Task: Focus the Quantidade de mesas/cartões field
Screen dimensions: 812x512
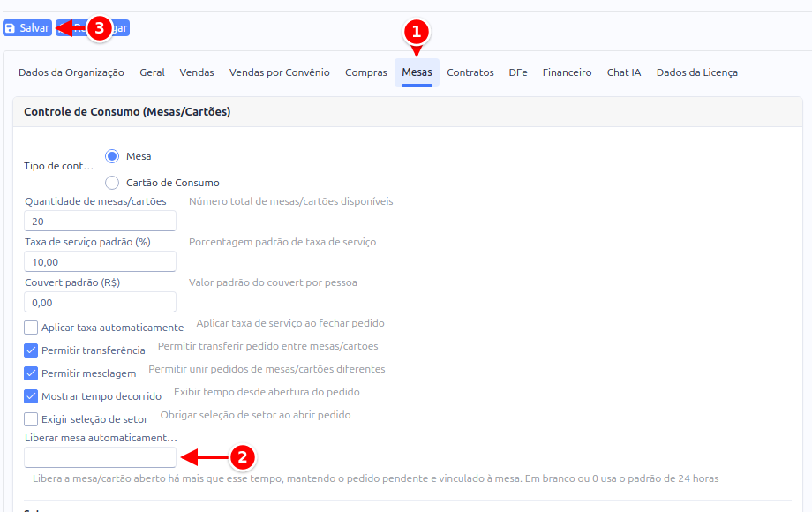Action: [100, 221]
